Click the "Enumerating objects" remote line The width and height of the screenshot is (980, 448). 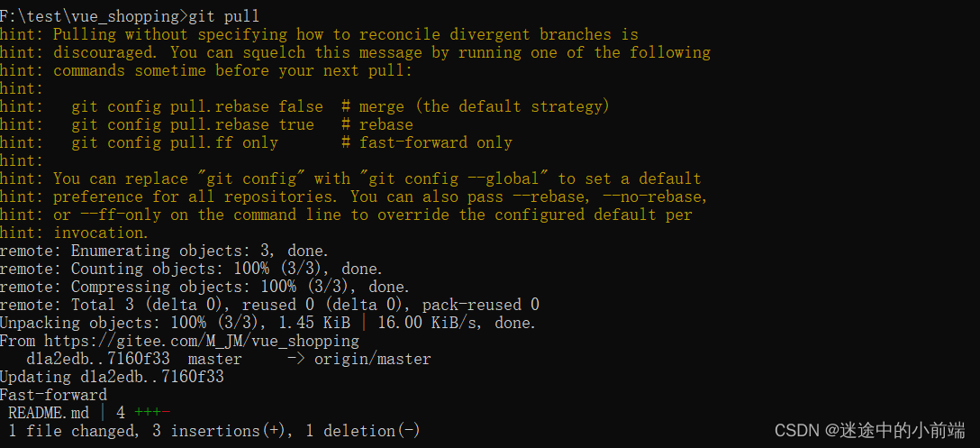[x=165, y=251]
